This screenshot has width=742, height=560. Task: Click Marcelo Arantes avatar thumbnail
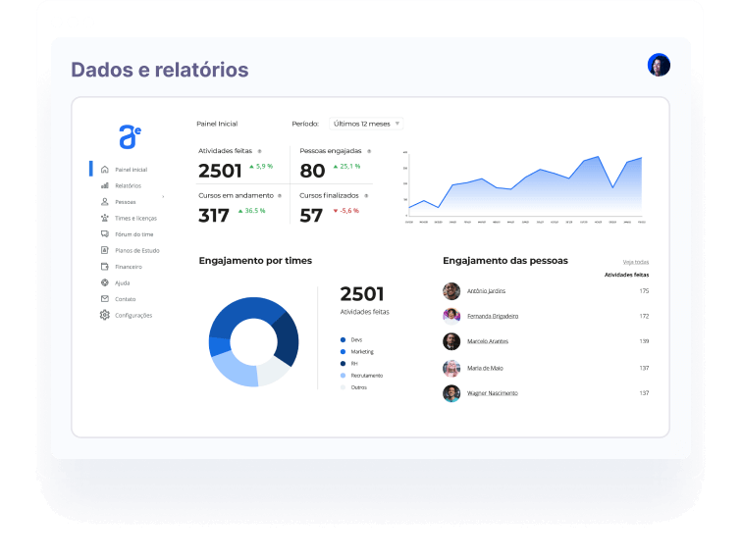tap(451, 341)
